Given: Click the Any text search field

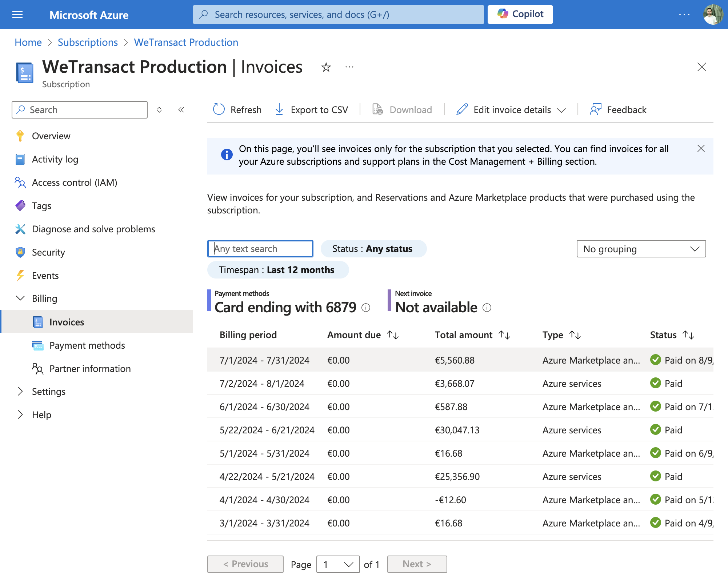Looking at the screenshot, I should click(260, 249).
